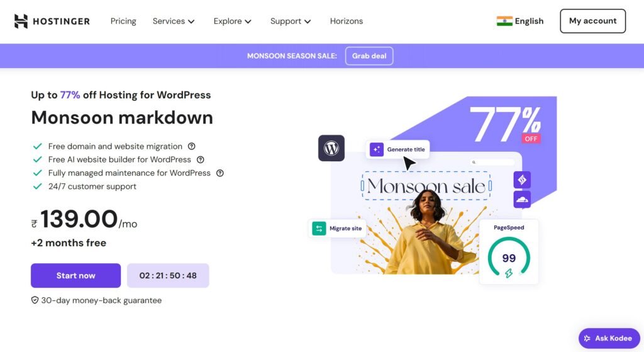Viewport: 644px width, 352px height.
Task: Click the WordPress logo tile
Action: click(x=331, y=148)
